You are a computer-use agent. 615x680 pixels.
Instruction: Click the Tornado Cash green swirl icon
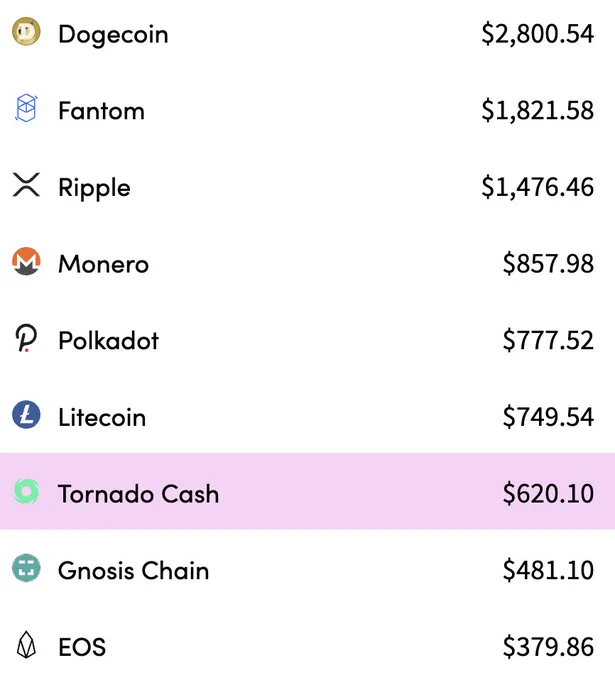pos(26,491)
